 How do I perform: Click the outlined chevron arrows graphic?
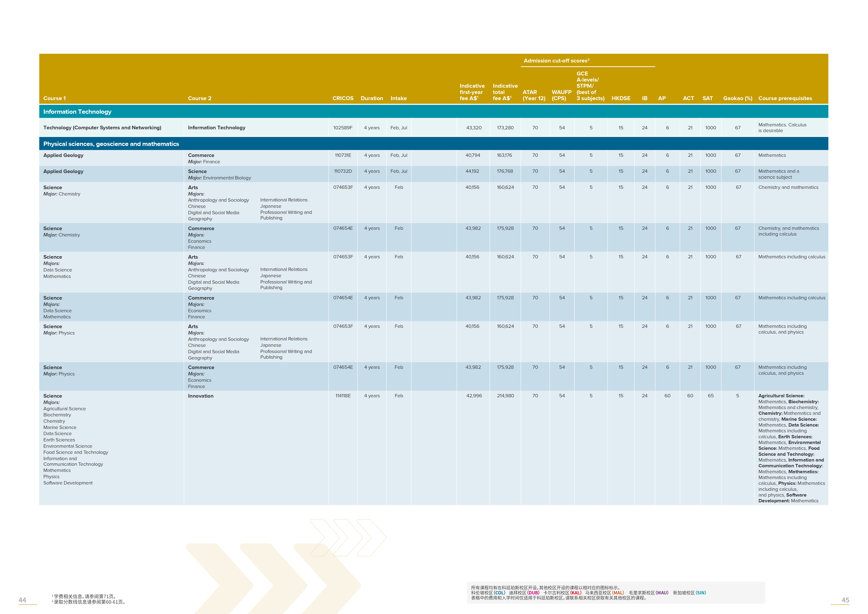click(348, 537)
